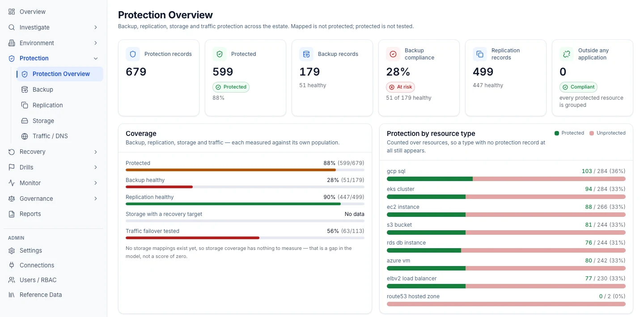Click the Governance scales icon
This screenshot has height=317, width=644.
tap(12, 199)
